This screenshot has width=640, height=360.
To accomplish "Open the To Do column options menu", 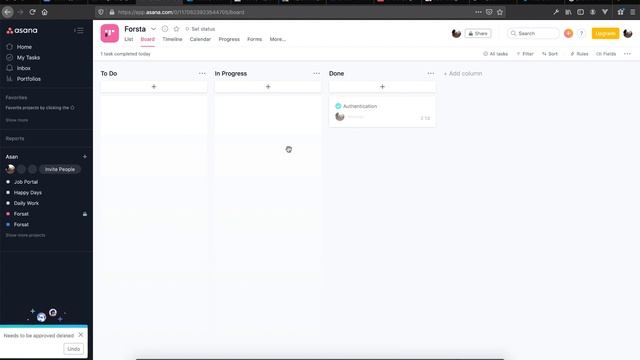I will (202, 73).
